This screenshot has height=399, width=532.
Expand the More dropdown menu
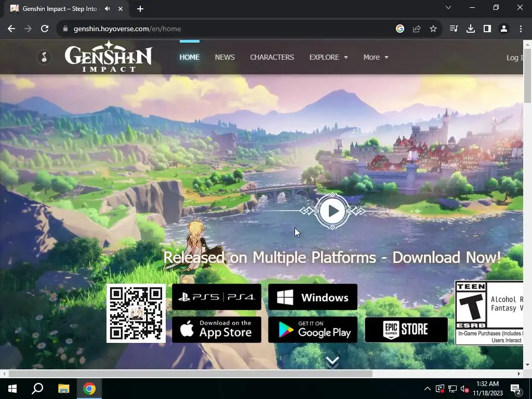376,57
